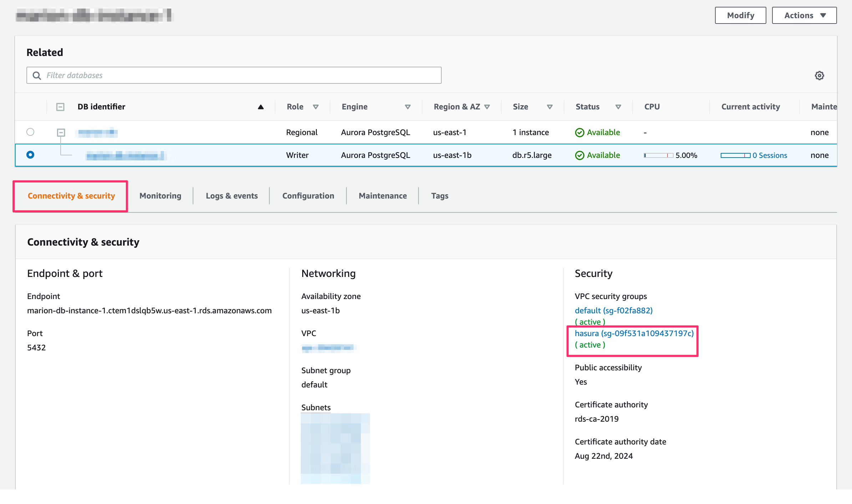Click the collapse-all box in the table header
The width and height of the screenshot is (852, 504).
[x=60, y=107]
